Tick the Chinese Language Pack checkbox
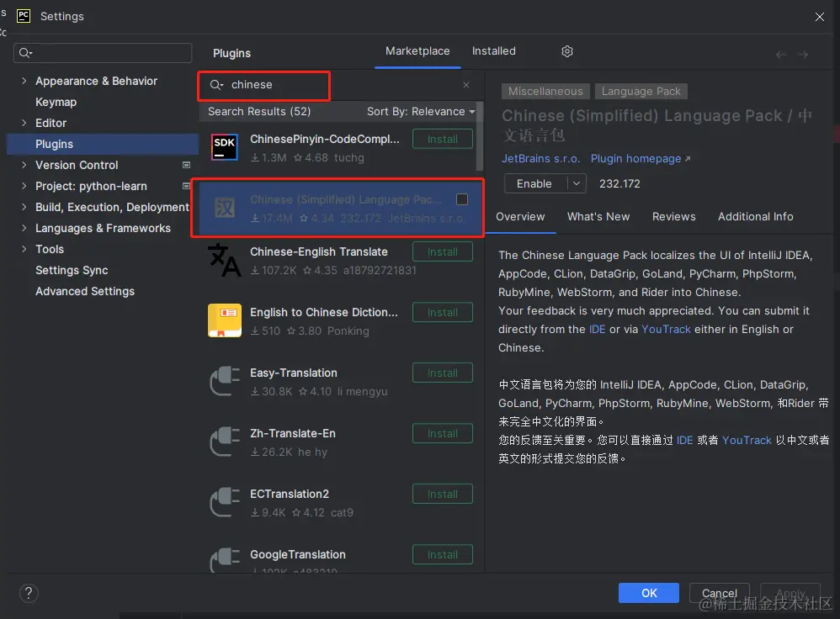840x619 pixels. coord(462,199)
